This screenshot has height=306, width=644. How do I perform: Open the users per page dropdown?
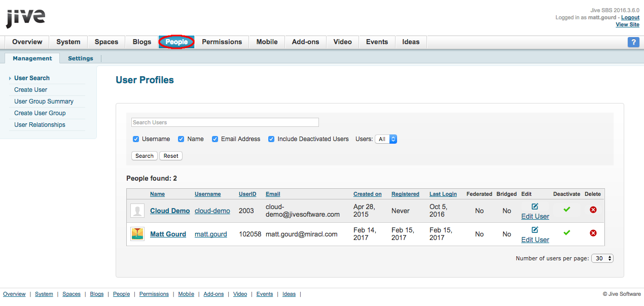602,258
